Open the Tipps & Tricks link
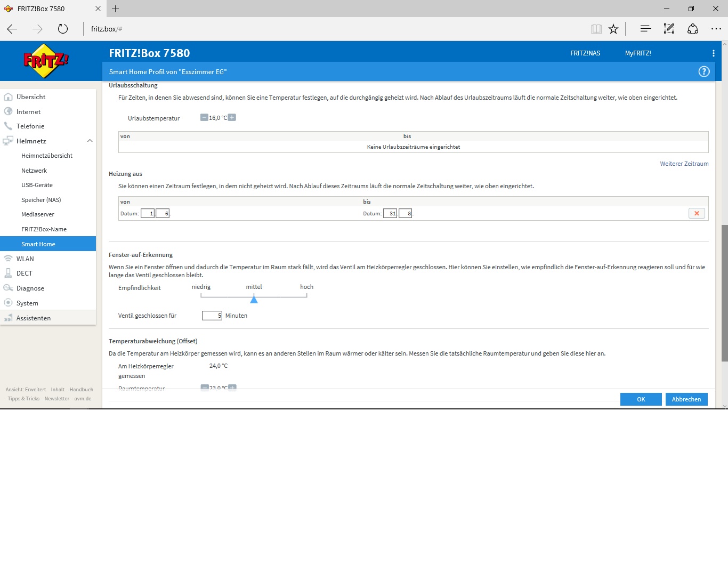Image resolution: width=728 pixels, height=572 pixels. (23, 399)
